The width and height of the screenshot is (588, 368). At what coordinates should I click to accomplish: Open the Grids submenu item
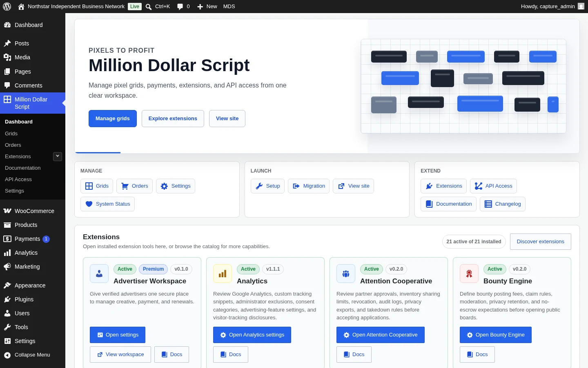[x=11, y=134]
